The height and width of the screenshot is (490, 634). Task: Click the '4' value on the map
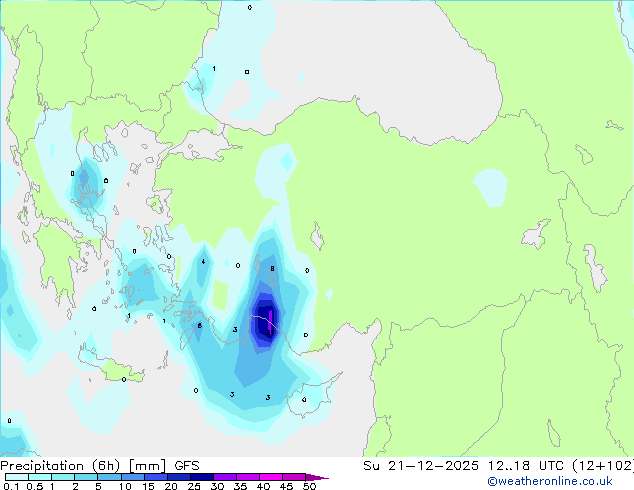tap(203, 262)
